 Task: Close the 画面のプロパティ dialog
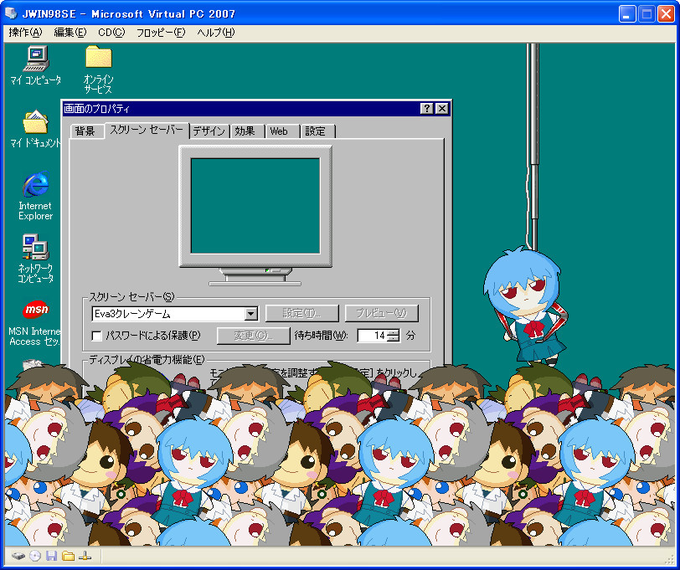point(441,108)
